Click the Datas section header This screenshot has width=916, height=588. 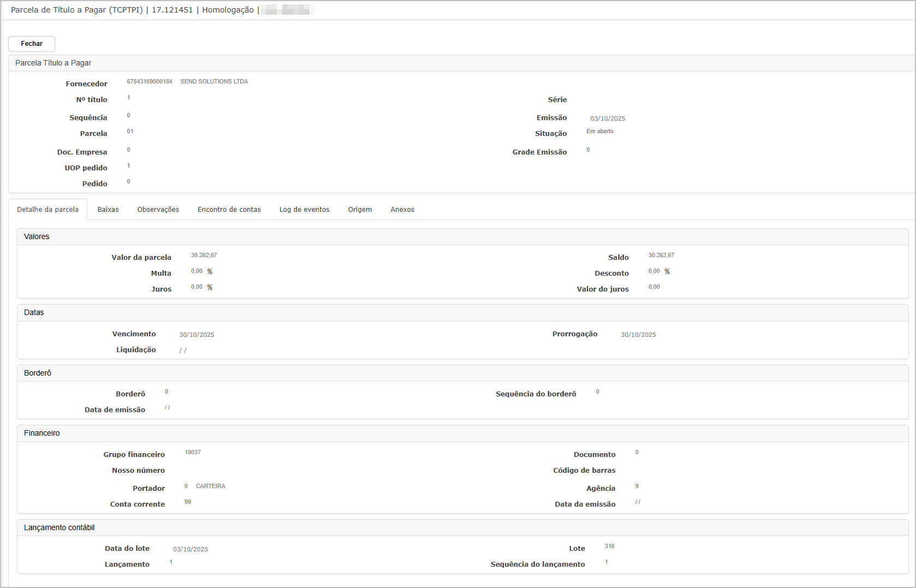pos(34,313)
